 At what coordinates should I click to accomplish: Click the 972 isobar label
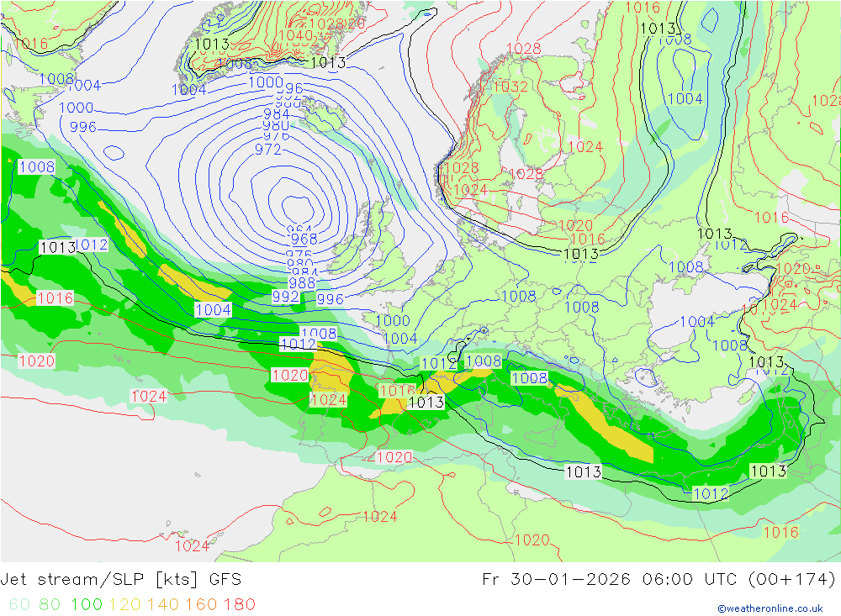click(267, 150)
